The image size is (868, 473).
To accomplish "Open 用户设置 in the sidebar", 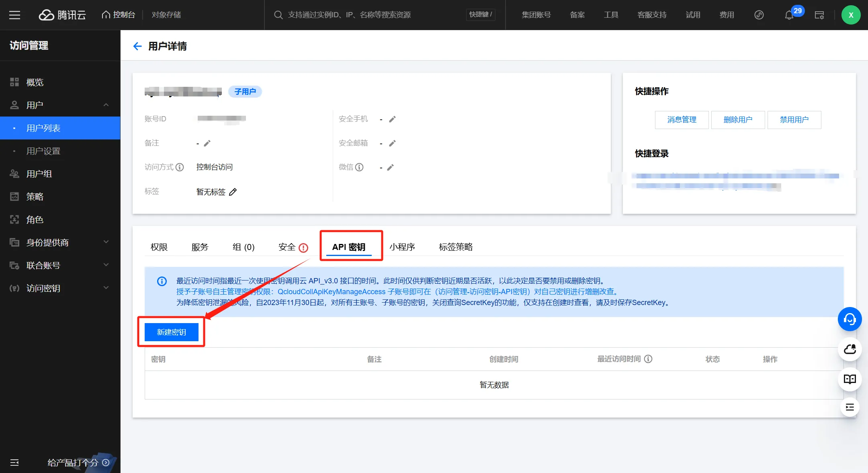I will click(x=60, y=151).
